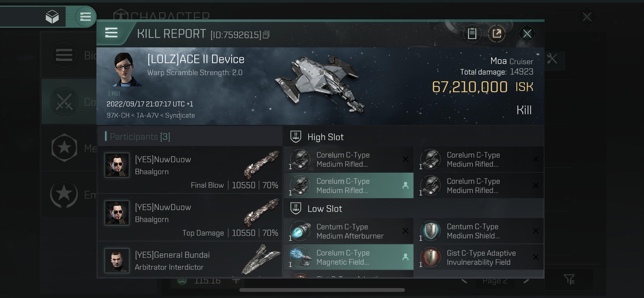Select the Corelum C-Type Magnetic Field module
This screenshot has height=298, width=644.
348,257
